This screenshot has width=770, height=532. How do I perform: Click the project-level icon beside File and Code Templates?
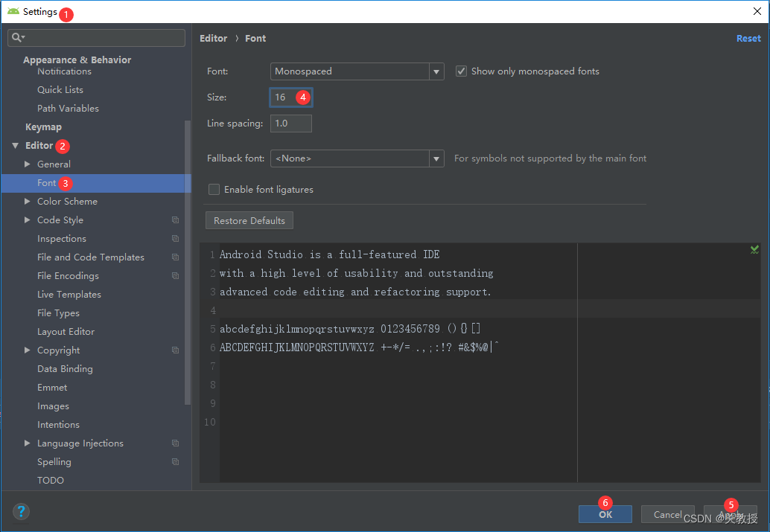click(x=175, y=257)
